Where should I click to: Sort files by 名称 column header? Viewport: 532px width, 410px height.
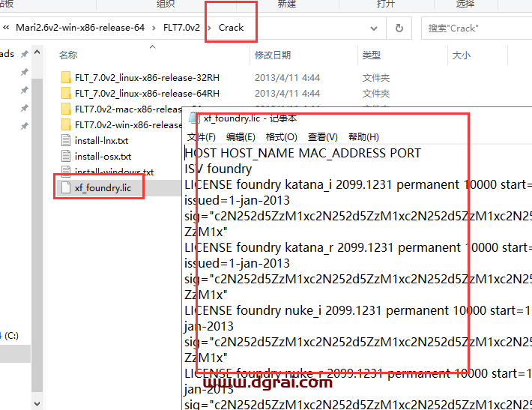68,55
